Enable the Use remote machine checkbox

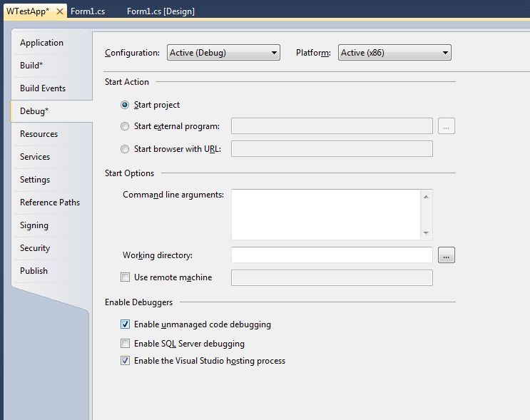[125, 277]
